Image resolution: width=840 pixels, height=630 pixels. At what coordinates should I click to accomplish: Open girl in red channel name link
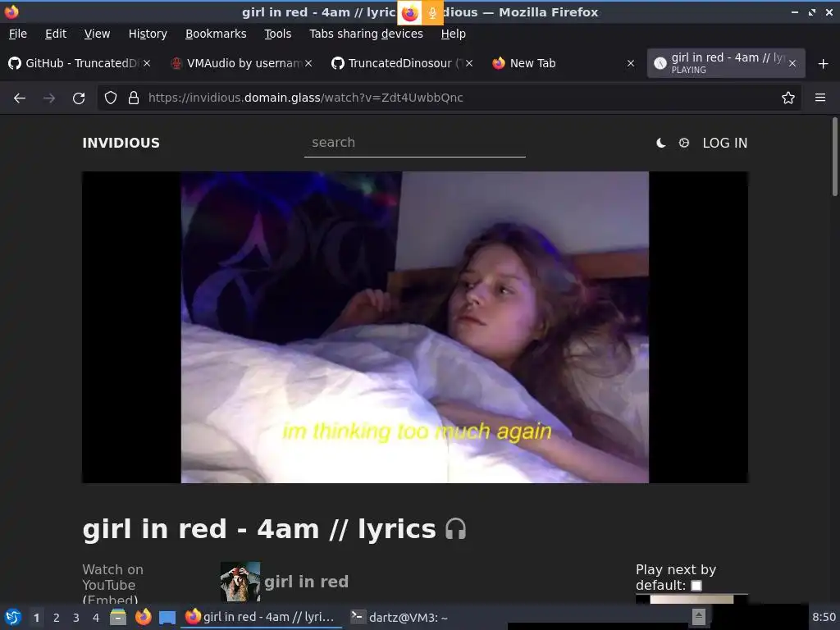pyautogui.click(x=307, y=582)
